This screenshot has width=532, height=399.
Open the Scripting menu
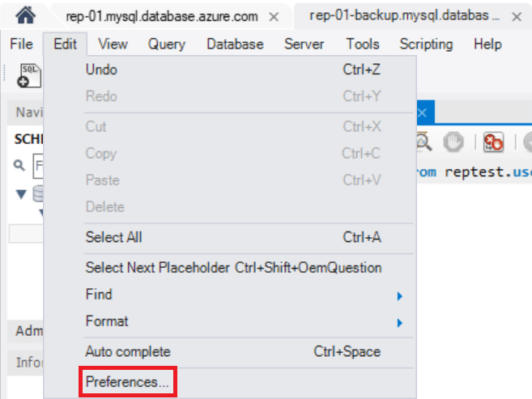426,44
